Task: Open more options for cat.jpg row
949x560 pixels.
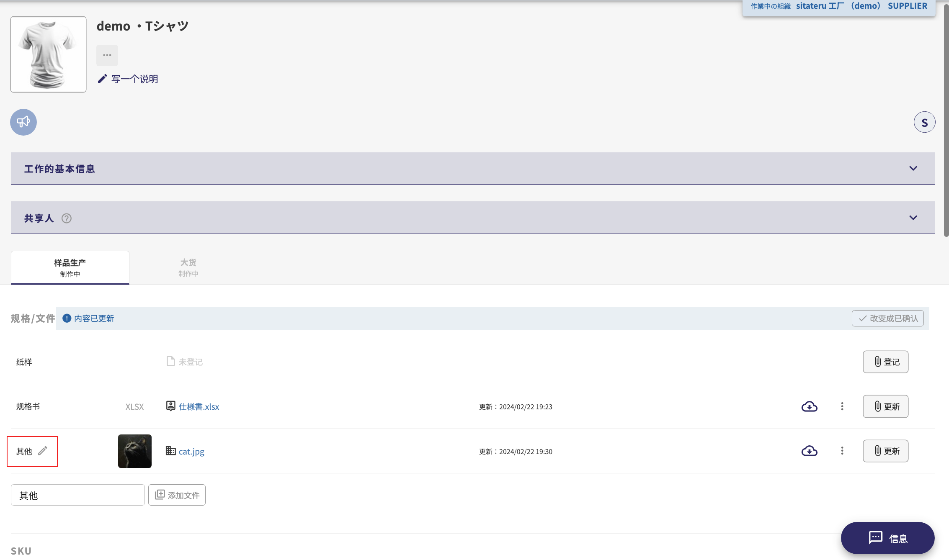Action: coord(842,451)
